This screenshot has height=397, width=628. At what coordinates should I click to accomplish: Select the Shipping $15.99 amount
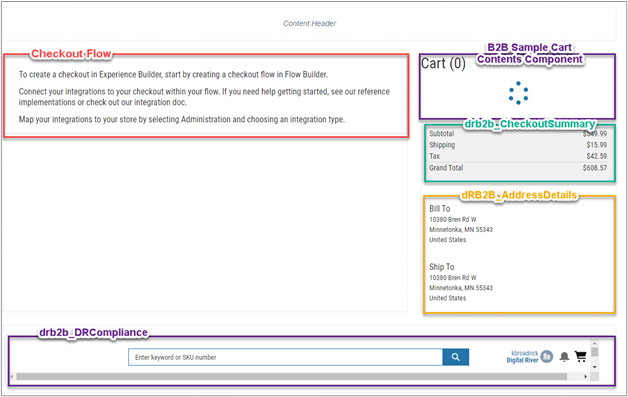[x=596, y=145]
